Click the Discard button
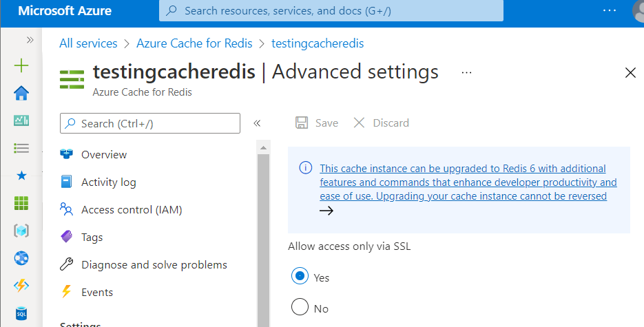Viewport: 644px width, 327px height. coord(382,123)
